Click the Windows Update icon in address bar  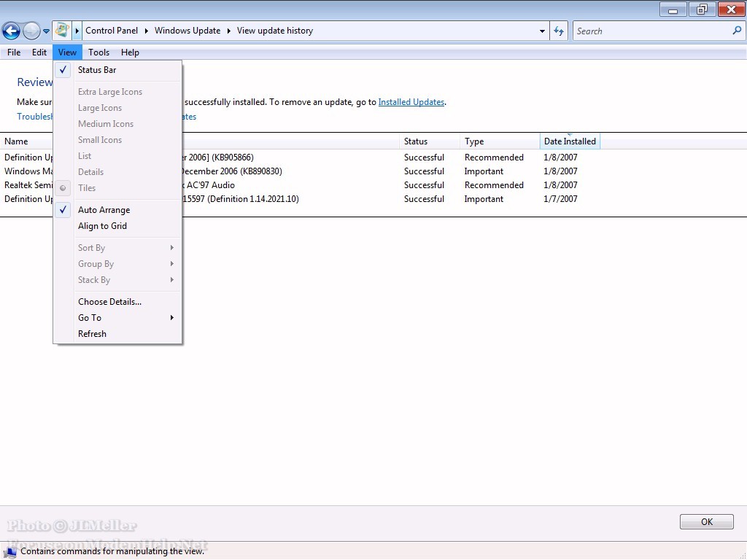click(x=62, y=31)
